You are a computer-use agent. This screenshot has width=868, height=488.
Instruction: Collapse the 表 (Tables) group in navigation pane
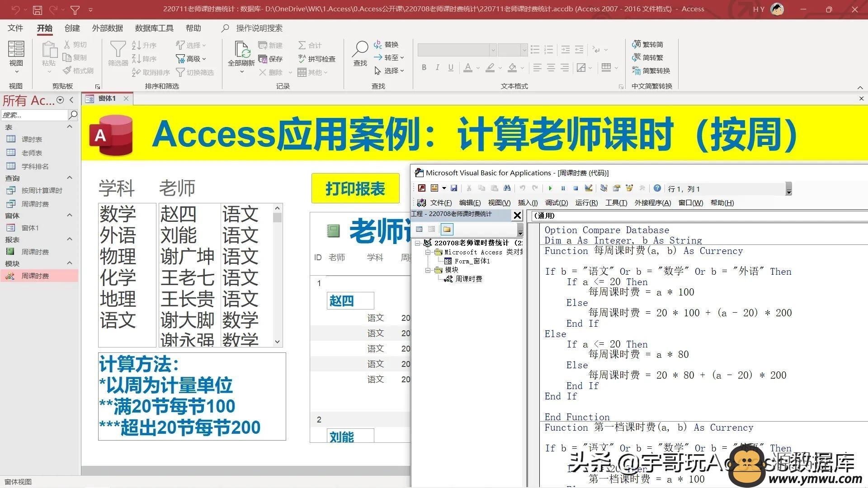(70, 127)
